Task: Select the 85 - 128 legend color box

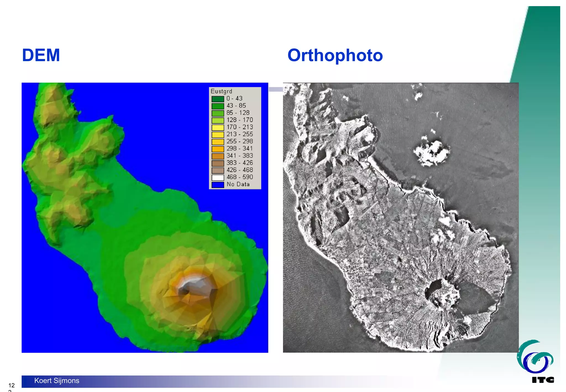Action: [x=218, y=113]
